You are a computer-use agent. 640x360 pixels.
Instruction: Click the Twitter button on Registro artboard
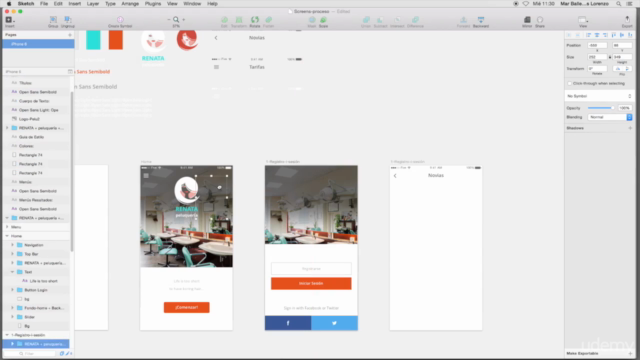(334, 323)
